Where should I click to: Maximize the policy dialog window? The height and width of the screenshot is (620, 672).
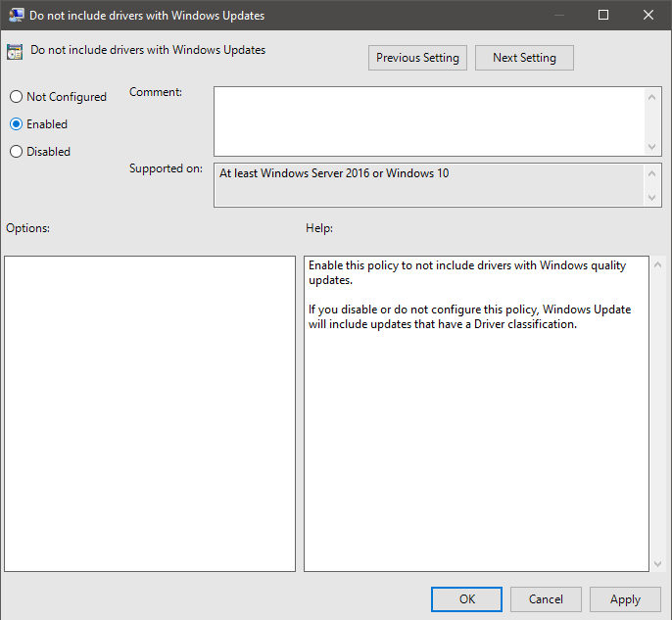click(x=603, y=15)
